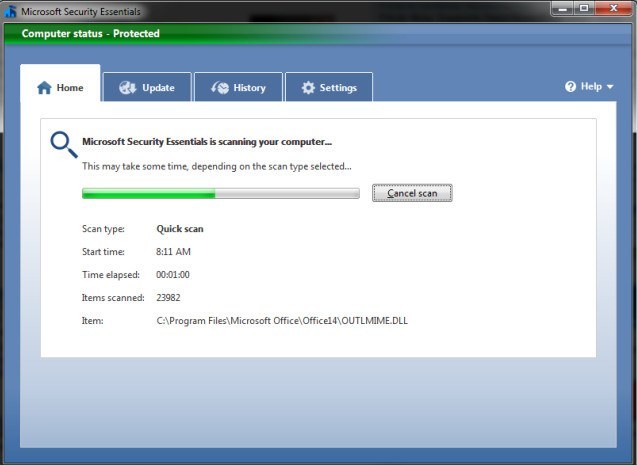637x465 pixels.
Task: Click the 'Microsoft Security Essentials' window title
Action: (81, 11)
